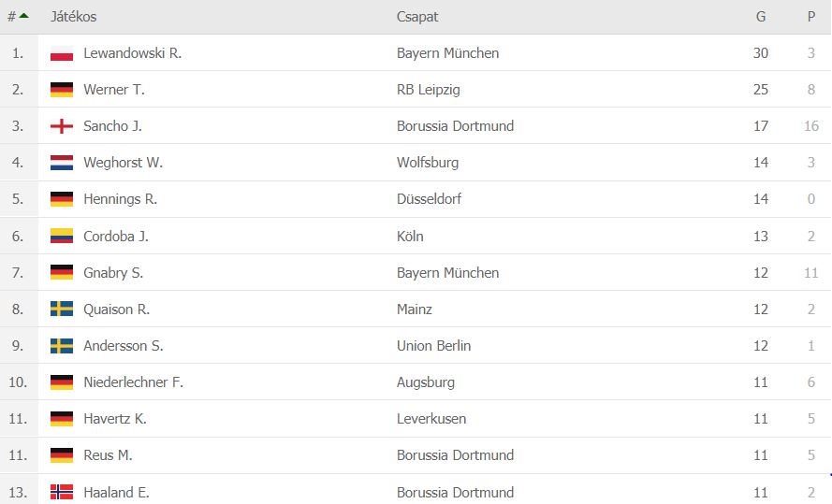Screen dimensions: 832x504
Task: Open Niederlechner F. player page
Action: [133, 382]
